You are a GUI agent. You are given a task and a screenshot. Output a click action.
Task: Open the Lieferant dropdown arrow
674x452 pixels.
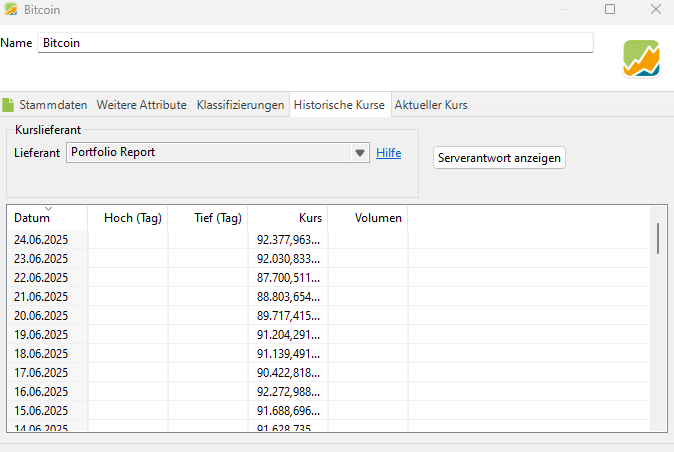(360, 153)
